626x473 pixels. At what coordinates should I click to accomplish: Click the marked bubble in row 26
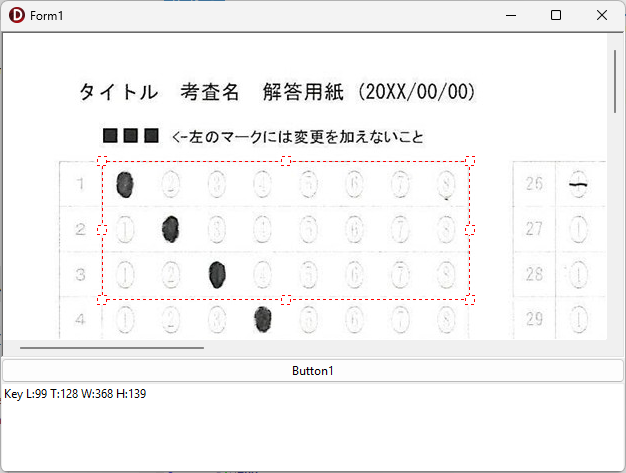tap(578, 184)
